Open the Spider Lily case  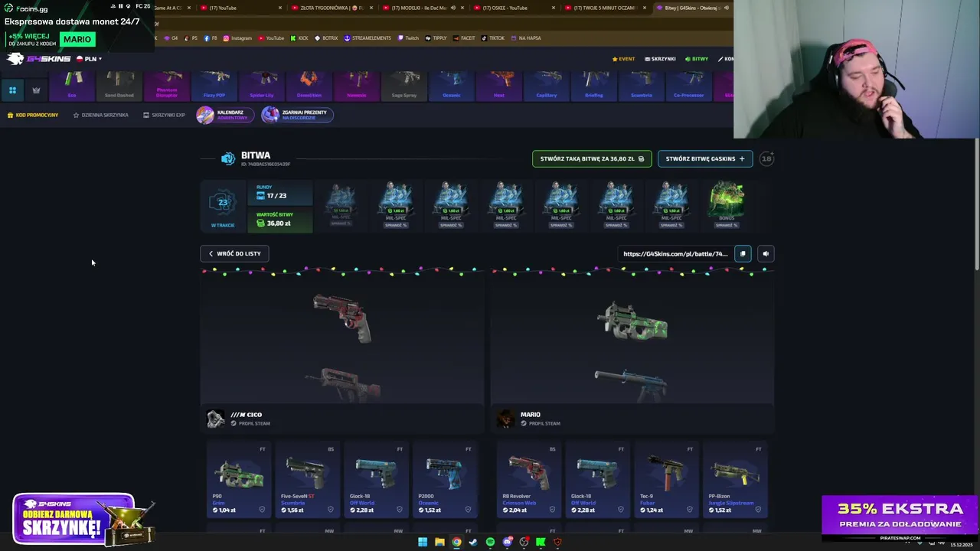point(262,85)
